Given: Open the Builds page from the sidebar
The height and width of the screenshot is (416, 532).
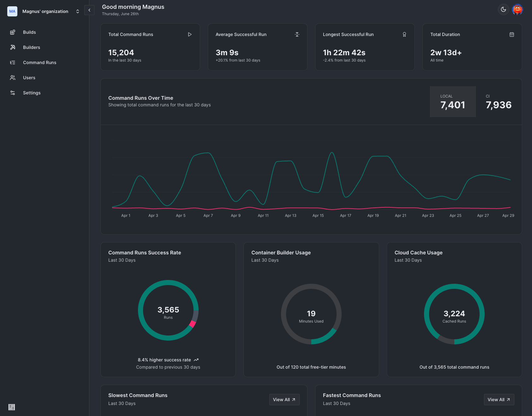Looking at the screenshot, I should (x=13, y=32).
